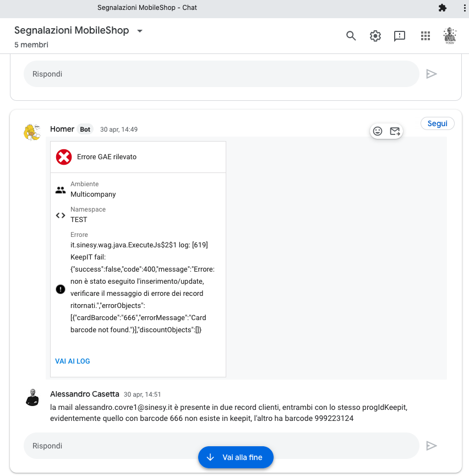Click Alessandro's message about barcode 666
This screenshot has width=469, height=476.
coord(229,413)
